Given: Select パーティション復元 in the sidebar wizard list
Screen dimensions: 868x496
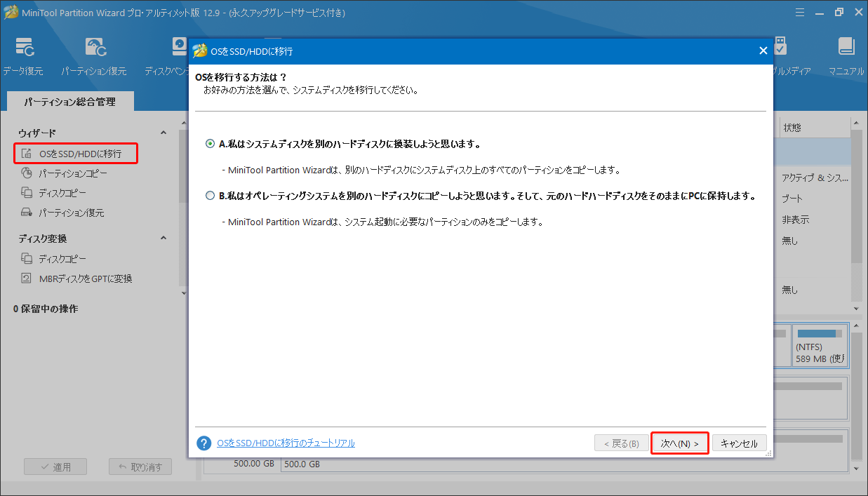Looking at the screenshot, I should [x=62, y=213].
